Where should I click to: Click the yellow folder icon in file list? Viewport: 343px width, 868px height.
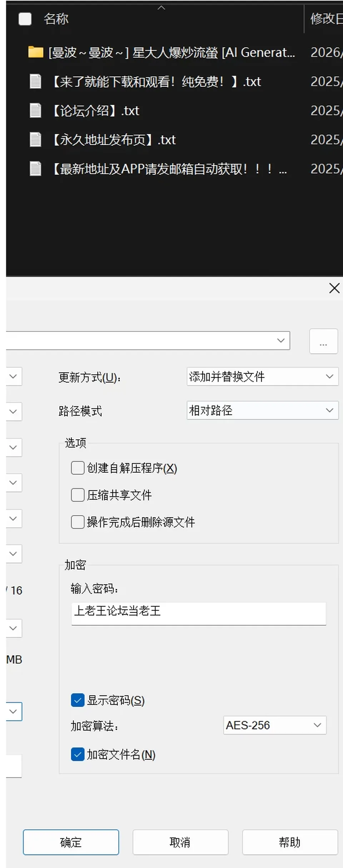pyautogui.click(x=36, y=52)
